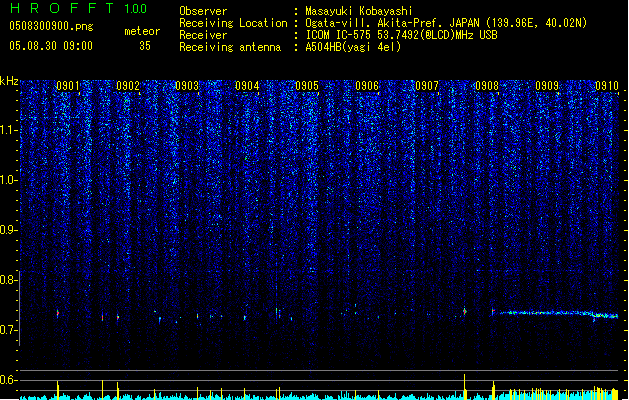Click the 0901 time marker
The width and height of the screenshot is (629, 400).
(x=67, y=86)
